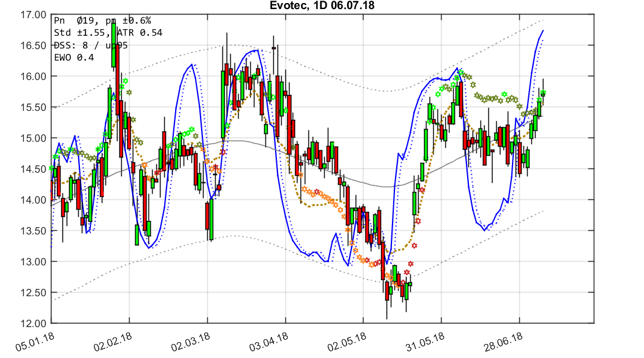Click the 05.01.18 date label
The height and width of the screenshot is (358, 644).
[x=33, y=341]
